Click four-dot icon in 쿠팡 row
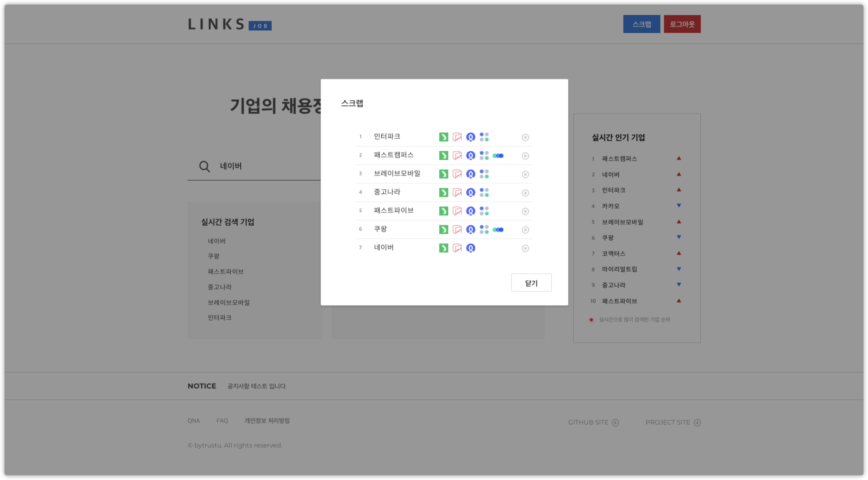The height and width of the screenshot is (480, 868). (x=484, y=230)
